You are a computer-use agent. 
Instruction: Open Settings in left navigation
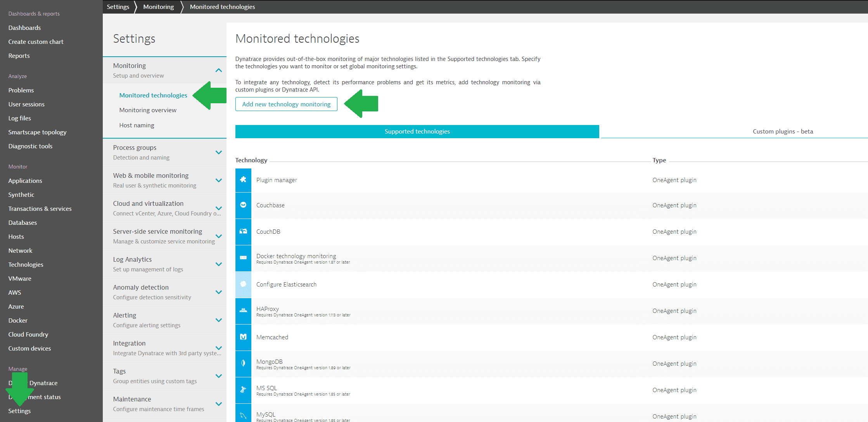[x=19, y=411]
